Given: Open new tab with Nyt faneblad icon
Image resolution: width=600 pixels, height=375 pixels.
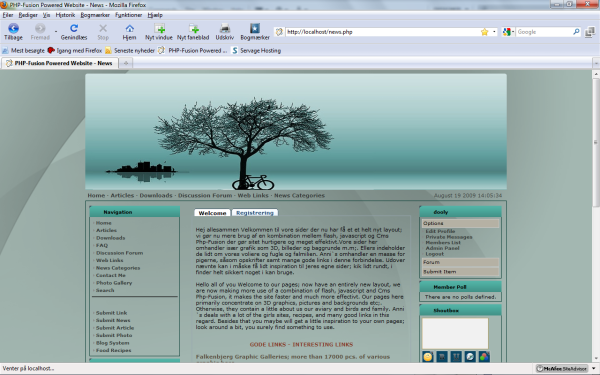Looking at the screenshot, I should coord(193,31).
